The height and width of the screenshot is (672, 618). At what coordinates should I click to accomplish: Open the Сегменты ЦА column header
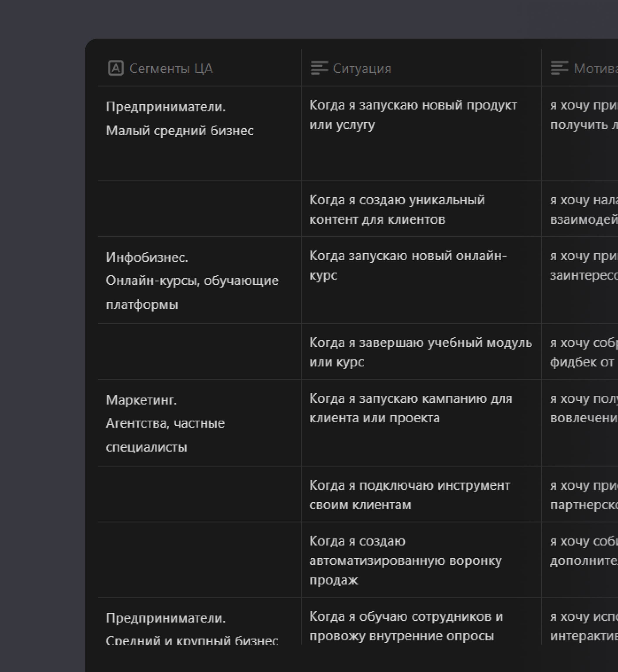tap(171, 68)
